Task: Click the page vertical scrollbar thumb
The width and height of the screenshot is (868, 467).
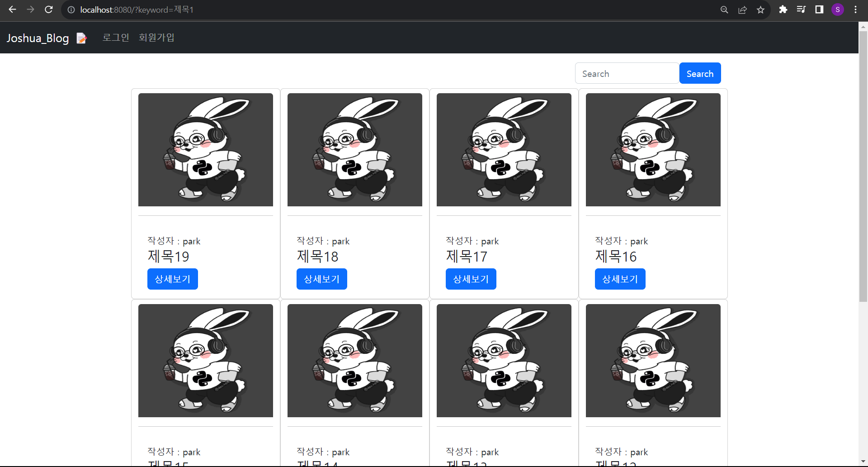Action: [863, 166]
